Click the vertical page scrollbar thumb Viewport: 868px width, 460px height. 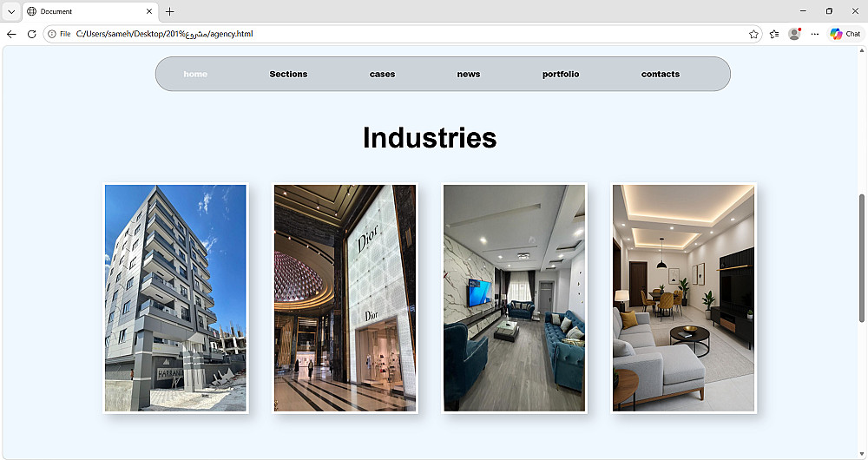click(861, 258)
